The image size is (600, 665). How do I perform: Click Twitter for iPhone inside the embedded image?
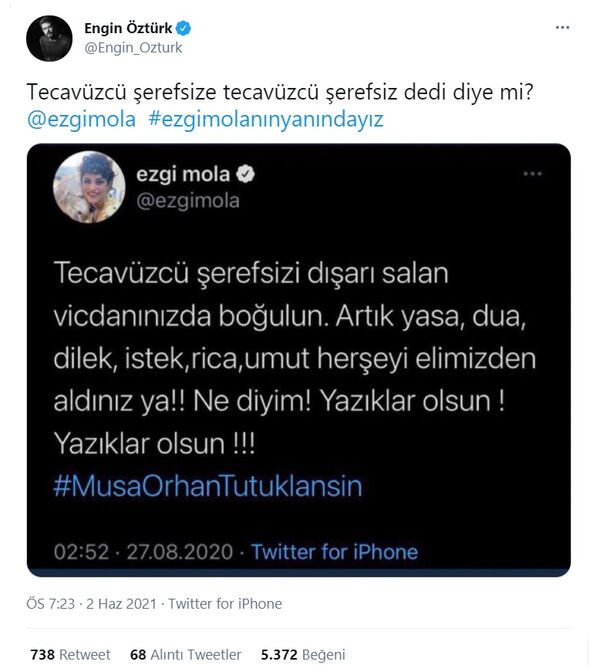pos(334,551)
